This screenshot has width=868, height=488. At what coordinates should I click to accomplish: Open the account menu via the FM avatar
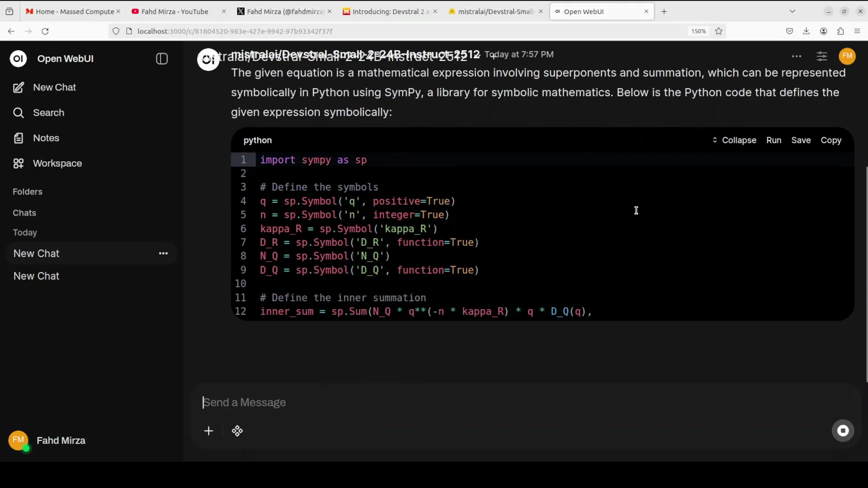pyautogui.click(x=847, y=56)
